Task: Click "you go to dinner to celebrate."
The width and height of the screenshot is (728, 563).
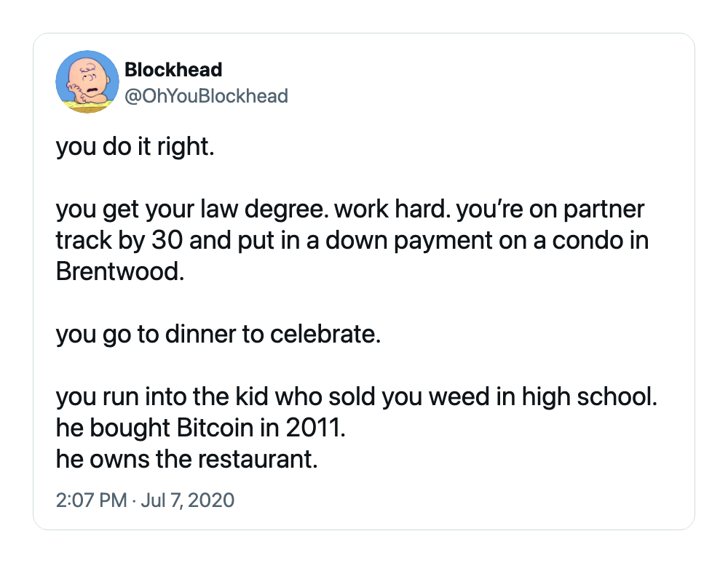Action: 218,335
